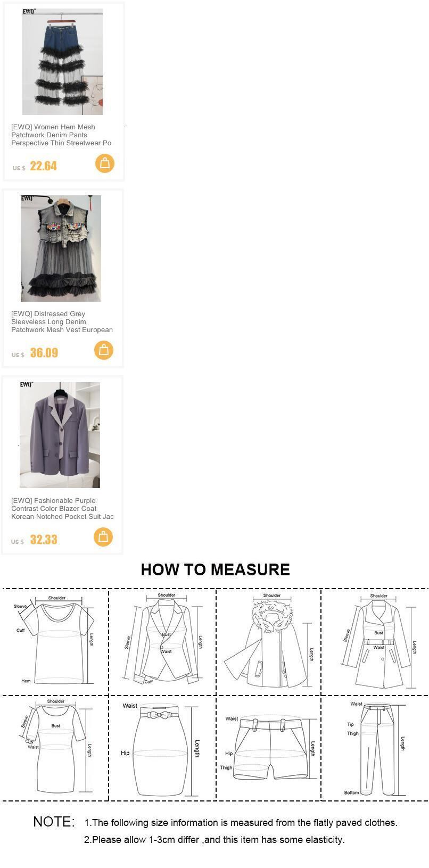Click the blazer jacket measurement diagram
Screen dimensions: 429x868
coord(163,640)
